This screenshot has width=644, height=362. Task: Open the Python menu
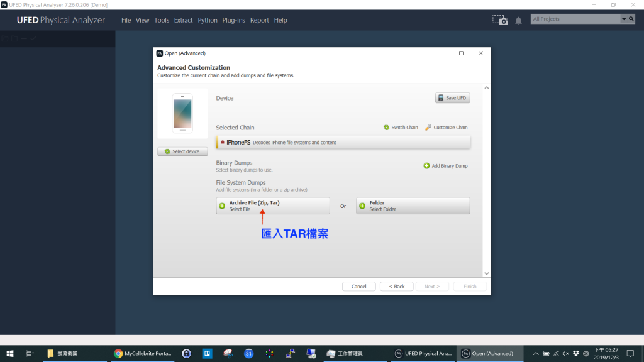tap(208, 20)
